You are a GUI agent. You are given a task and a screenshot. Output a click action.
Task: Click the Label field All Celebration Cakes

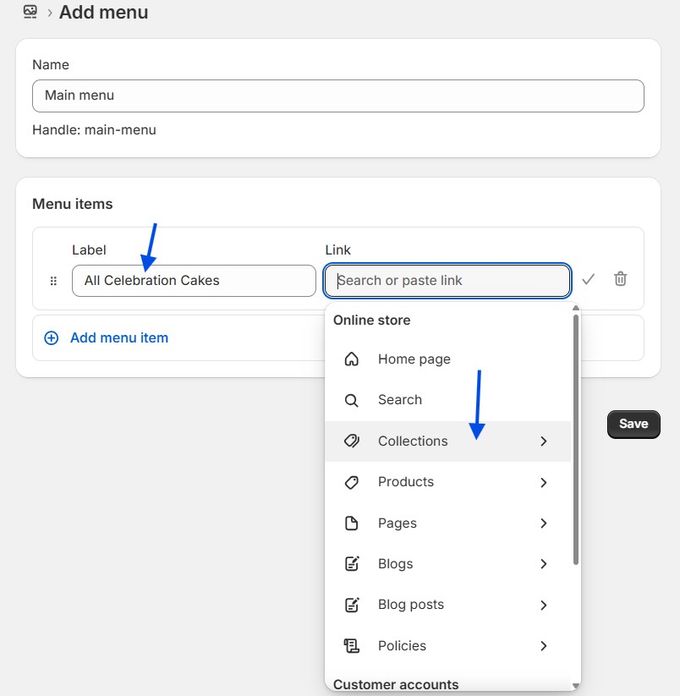coord(194,281)
